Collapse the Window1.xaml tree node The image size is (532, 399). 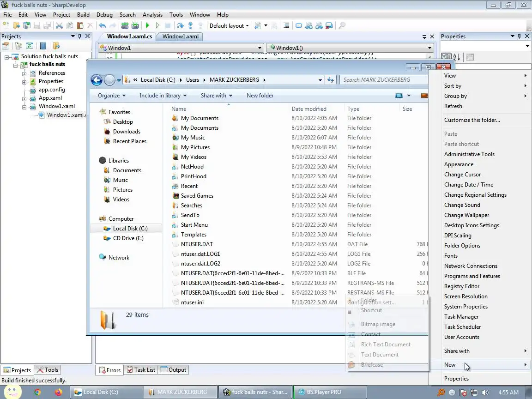click(x=24, y=107)
